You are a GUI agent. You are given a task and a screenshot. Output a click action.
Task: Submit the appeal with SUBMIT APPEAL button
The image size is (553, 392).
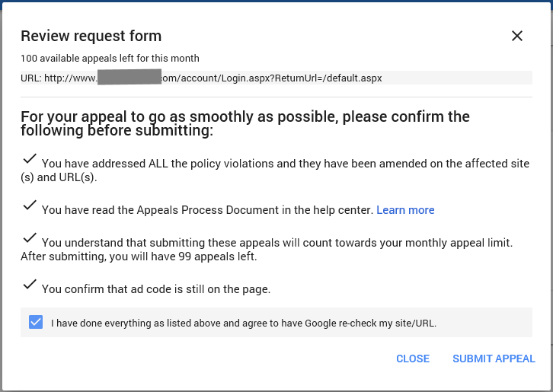494,359
